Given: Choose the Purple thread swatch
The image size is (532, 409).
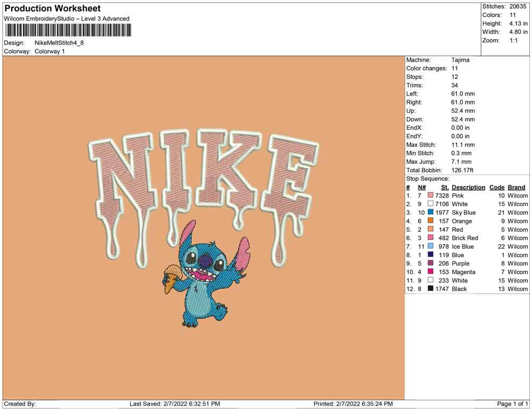Looking at the screenshot, I should (x=430, y=263).
